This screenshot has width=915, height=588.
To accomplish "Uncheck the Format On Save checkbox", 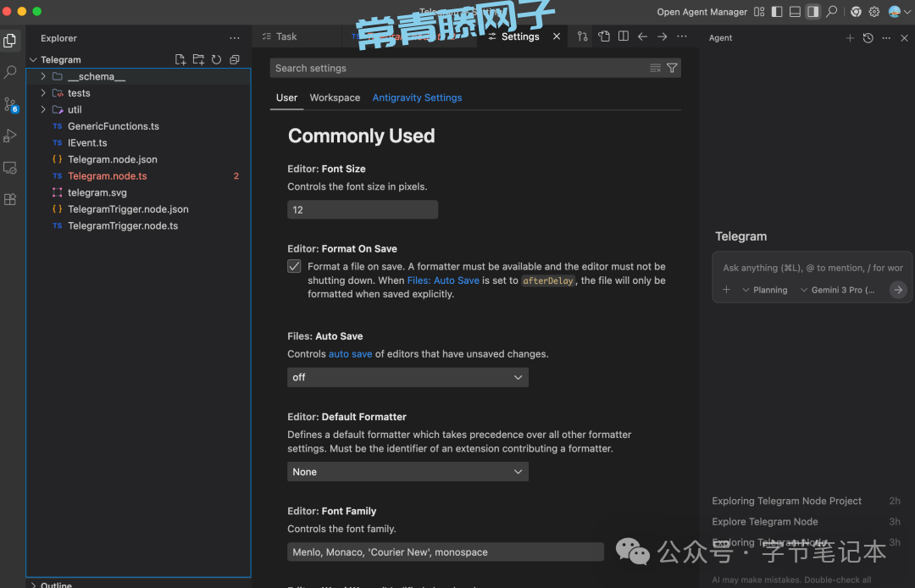I will coord(294,266).
